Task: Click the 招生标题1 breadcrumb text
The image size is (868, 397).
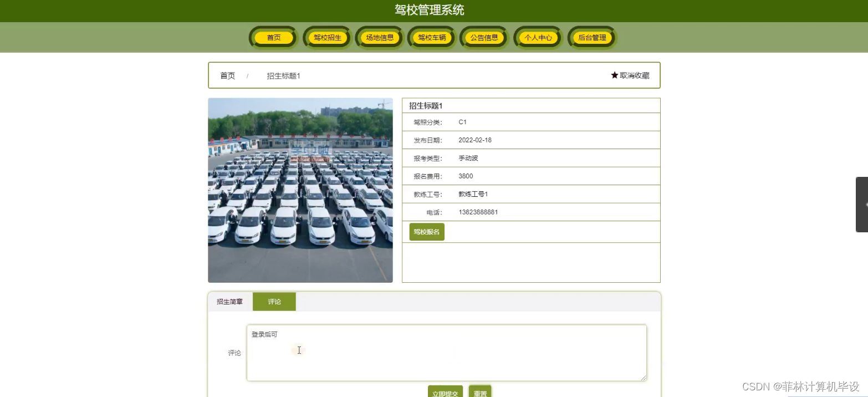Action: [x=283, y=75]
